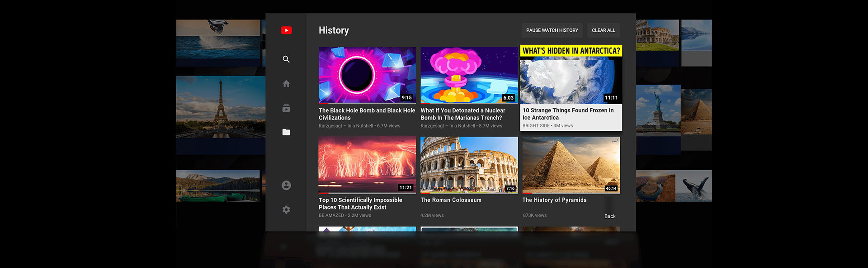
Task: Open the nuclear bomb Marianas Trench thumbnail
Action: click(469, 75)
